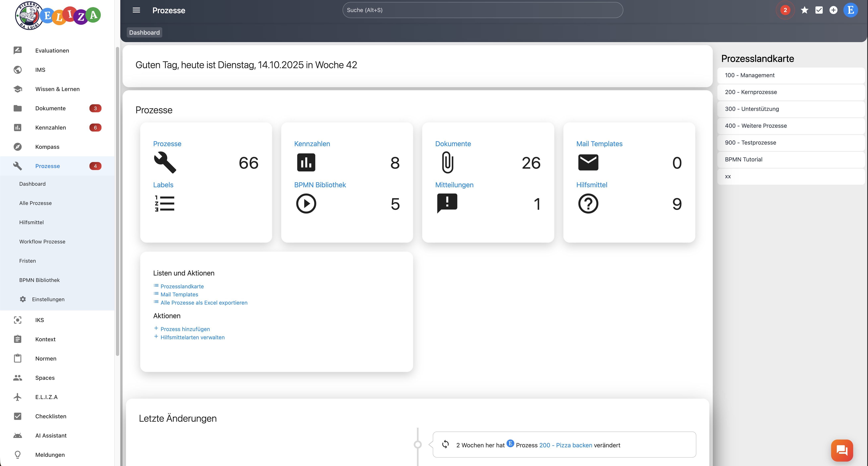Screen dimensions: 868x466
Task: Click the BPMN Bibliothek play icon
Action: [306, 204]
